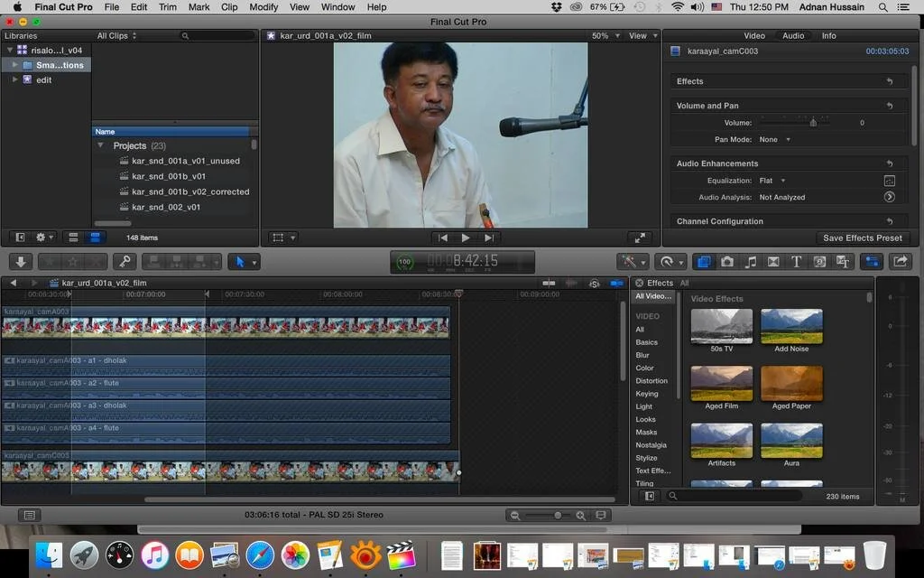The width and height of the screenshot is (924, 578).
Task: Click the Save Effects Preset button
Action: [862, 238]
